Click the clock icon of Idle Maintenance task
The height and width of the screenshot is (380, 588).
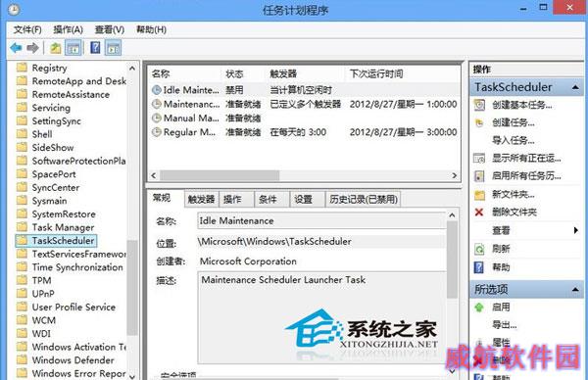[x=157, y=90]
